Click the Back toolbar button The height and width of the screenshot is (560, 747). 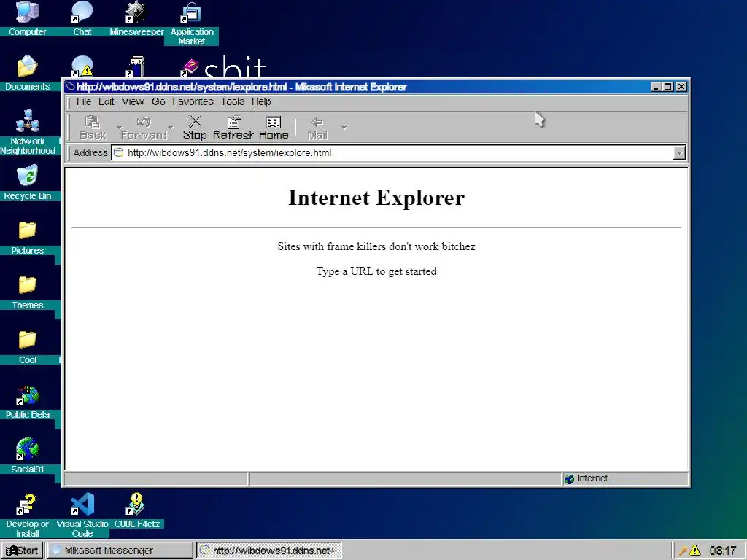coord(93,128)
